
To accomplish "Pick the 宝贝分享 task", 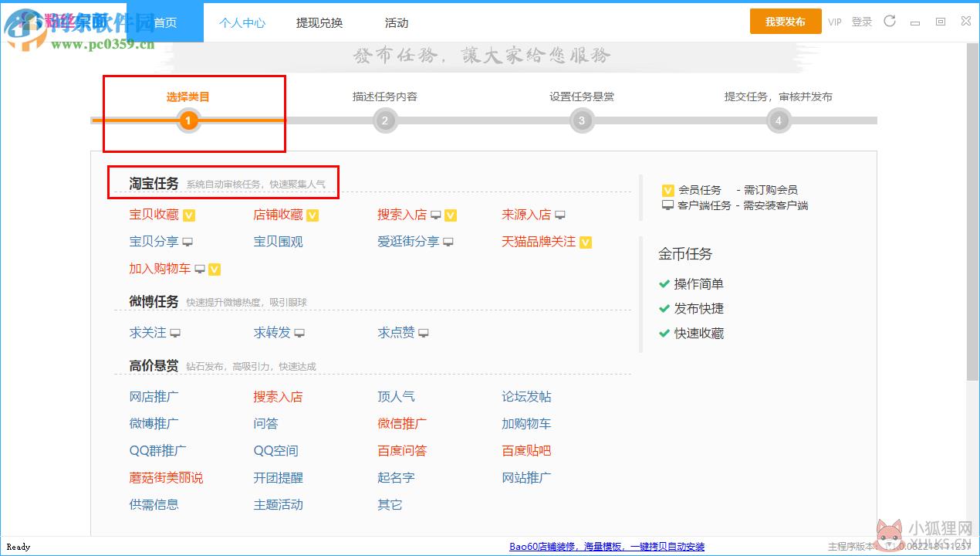I will [x=154, y=242].
